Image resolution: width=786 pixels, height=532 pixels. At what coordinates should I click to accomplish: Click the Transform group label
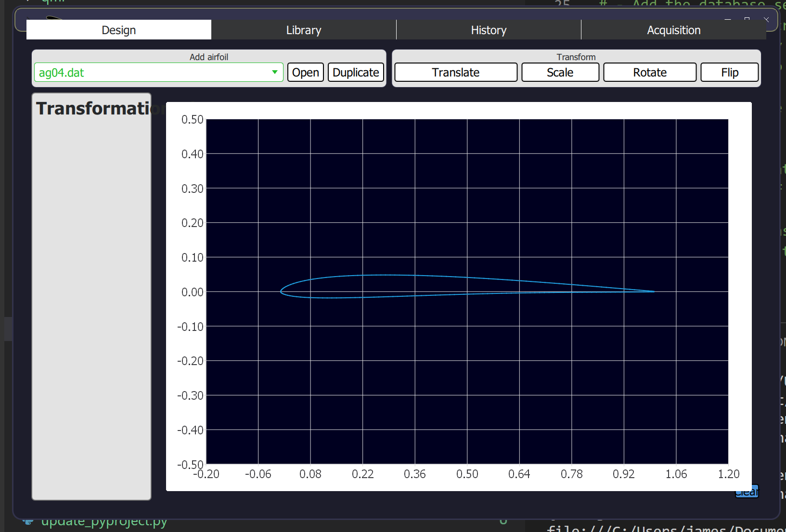(576, 57)
